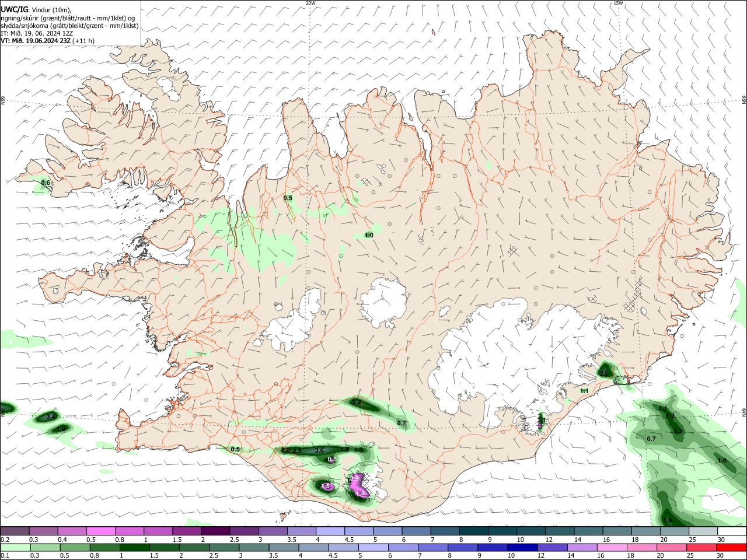The width and height of the screenshot is (747, 560).
Task: Click the '15W' longitude label
Action: coord(618,3)
